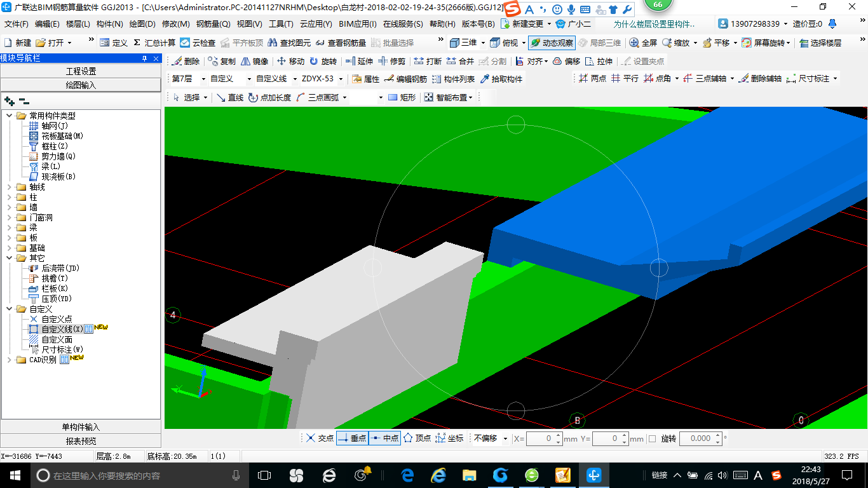Use the 延伸 extend tool

359,62
